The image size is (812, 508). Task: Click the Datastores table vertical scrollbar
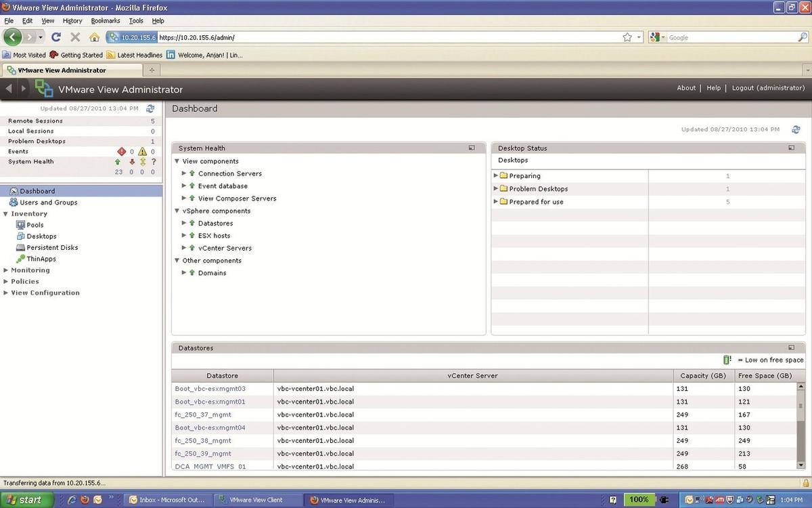pos(800,425)
